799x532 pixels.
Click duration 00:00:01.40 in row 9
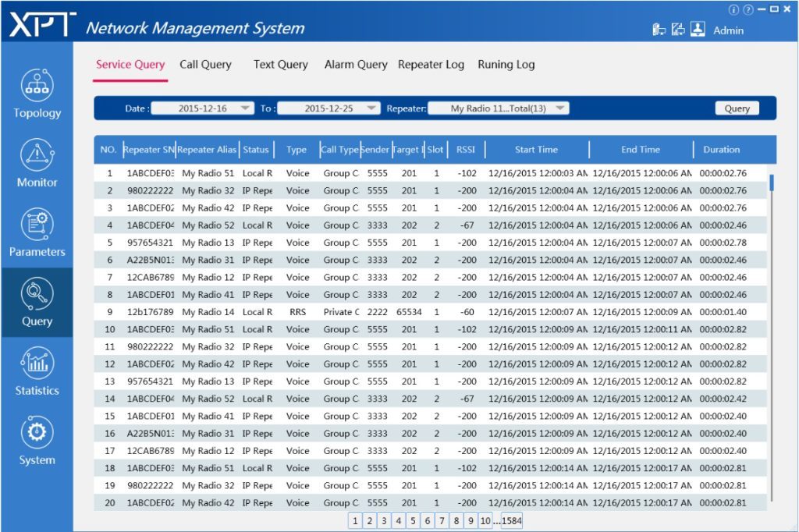coord(723,312)
